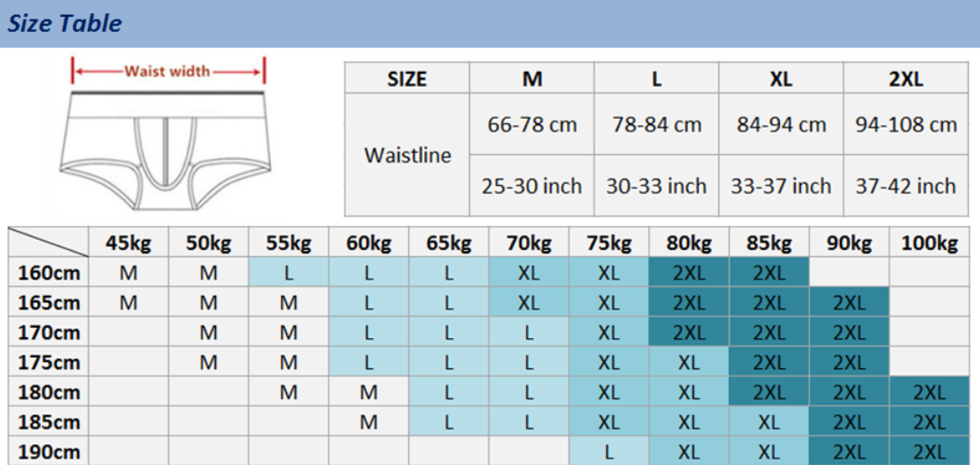980x465 pixels.
Task: Select the 100kg weight column header
Action: 929,244
